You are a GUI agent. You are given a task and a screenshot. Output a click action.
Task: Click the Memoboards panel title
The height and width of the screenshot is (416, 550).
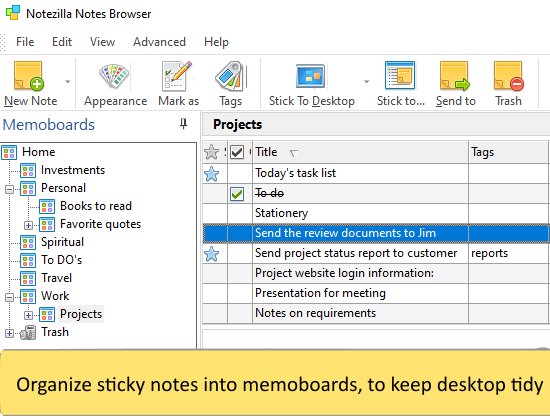[x=49, y=125]
